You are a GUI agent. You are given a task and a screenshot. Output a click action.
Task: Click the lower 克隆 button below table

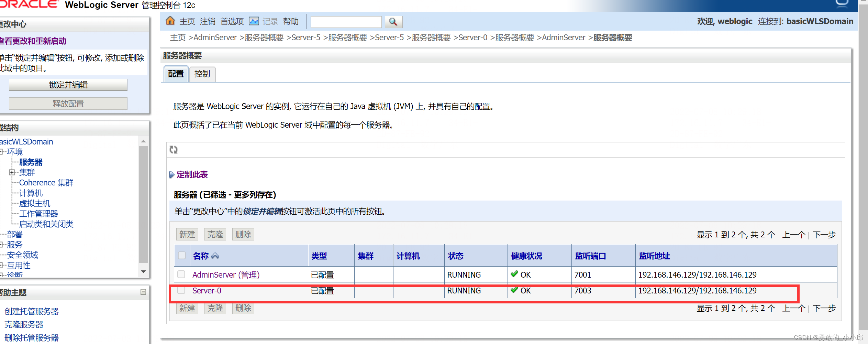(x=215, y=308)
